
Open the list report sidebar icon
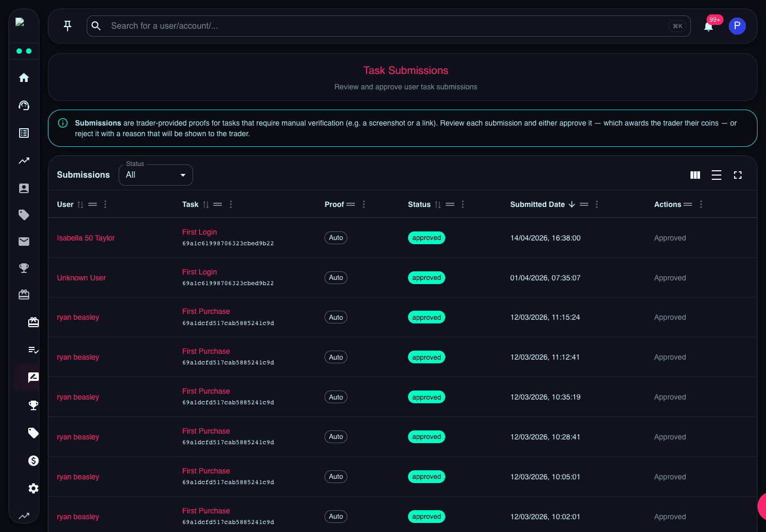[x=24, y=133]
